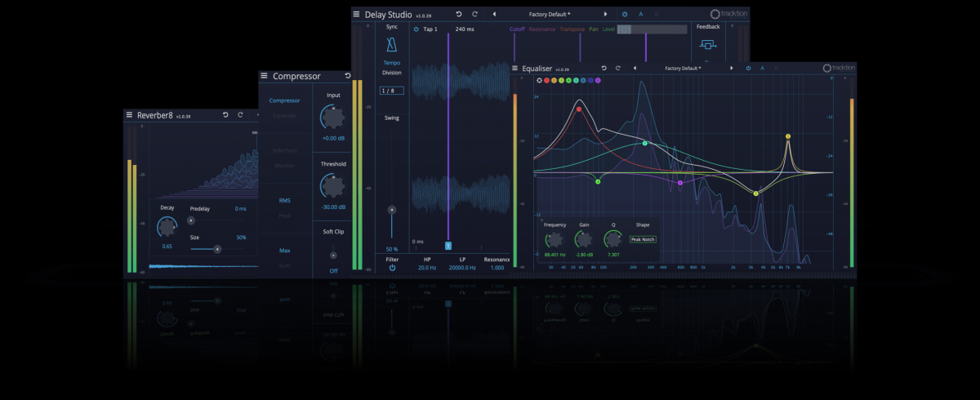Select the red EQ band node
Viewport: 980px width, 400px height.
(579, 109)
